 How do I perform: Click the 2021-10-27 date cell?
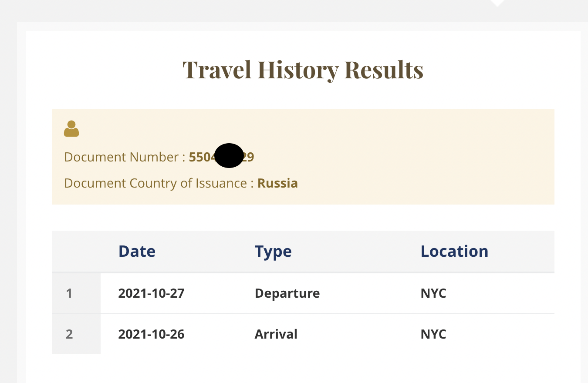pos(152,293)
